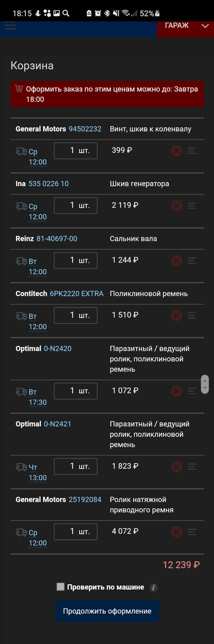Viewport: 214px width, 644px height.
Task: Remove the General Motors 25192084 roller
Action: click(x=176, y=532)
